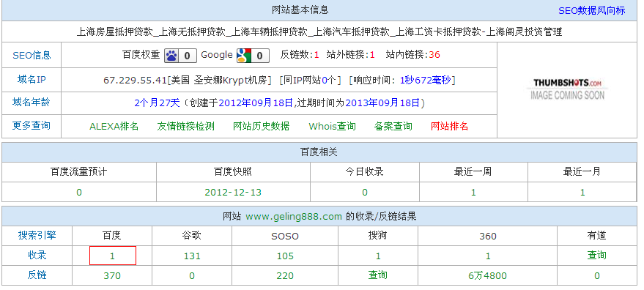Click Baidu 反链 count 370
This screenshot has width=644, height=290.
tap(112, 275)
